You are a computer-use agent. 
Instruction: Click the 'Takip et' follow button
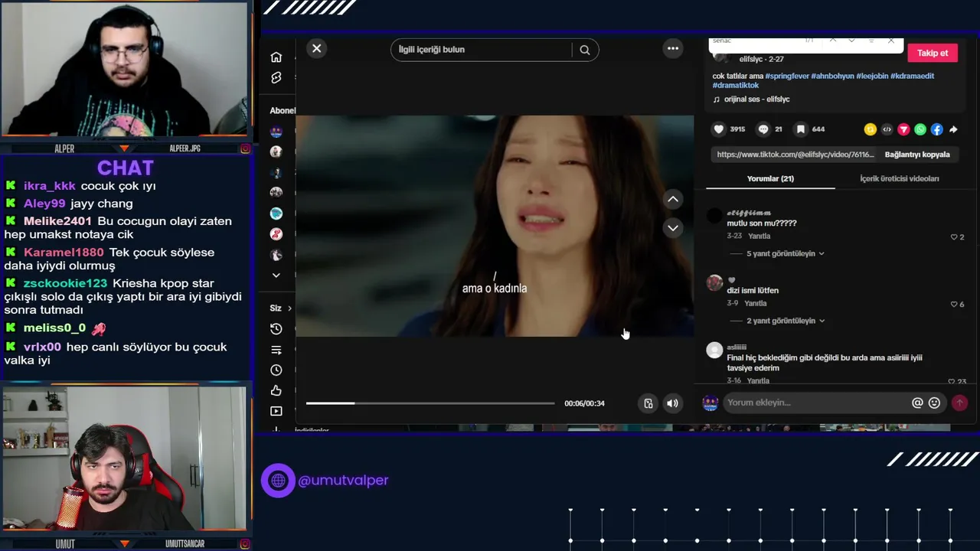coord(933,53)
